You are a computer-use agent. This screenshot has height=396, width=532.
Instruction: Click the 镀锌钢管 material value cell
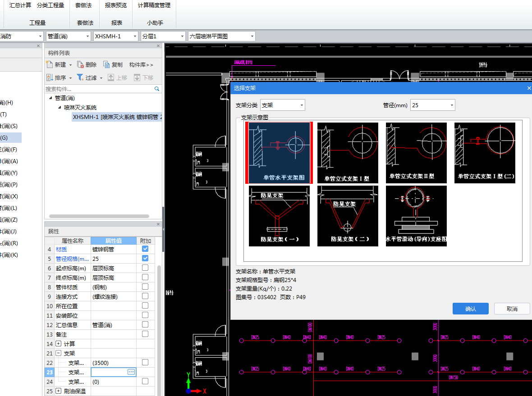(x=114, y=249)
